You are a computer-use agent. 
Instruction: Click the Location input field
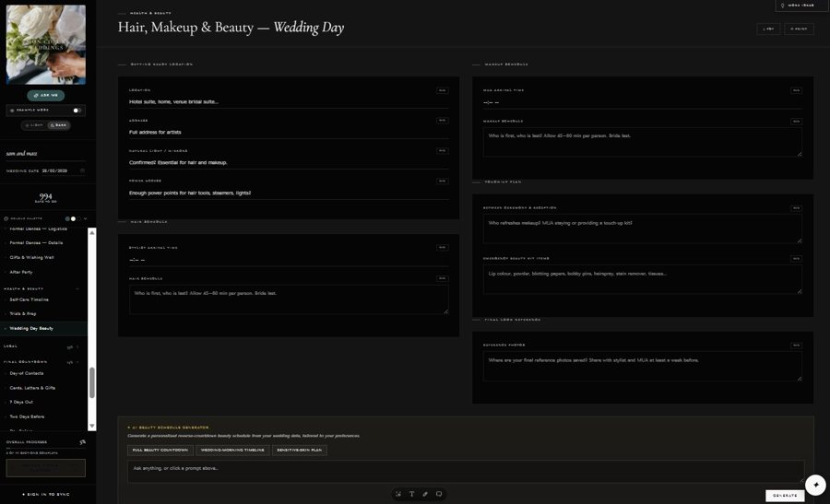289,101
